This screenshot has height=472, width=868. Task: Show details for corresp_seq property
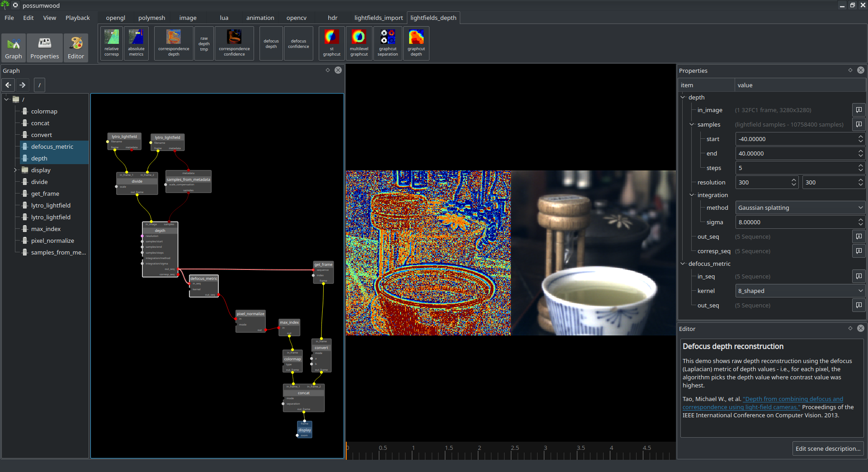[x=859, y=251]
